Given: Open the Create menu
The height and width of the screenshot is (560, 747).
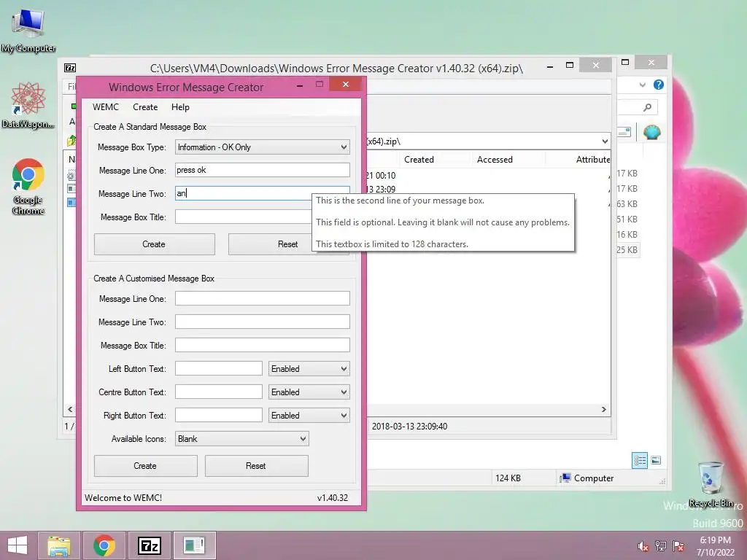Looking at the screenshot, I should tap(145, 107).
